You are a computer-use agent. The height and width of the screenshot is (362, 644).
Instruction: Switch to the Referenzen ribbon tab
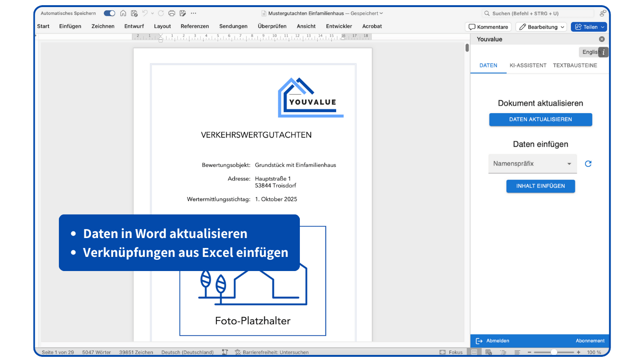pos(195,26)
